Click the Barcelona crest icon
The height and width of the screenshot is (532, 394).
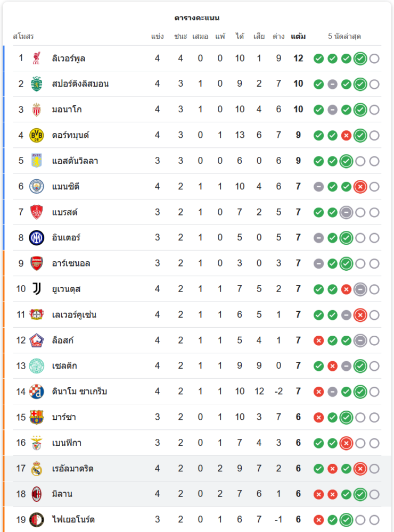(x=36, y=417)
